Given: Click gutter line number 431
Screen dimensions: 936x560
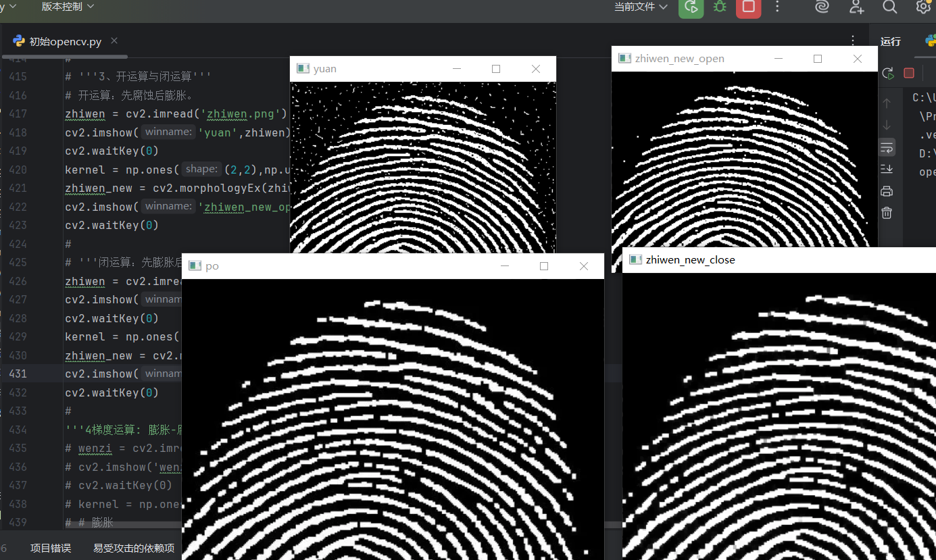Looking at the screenshot, I should [x=18, y=374].
